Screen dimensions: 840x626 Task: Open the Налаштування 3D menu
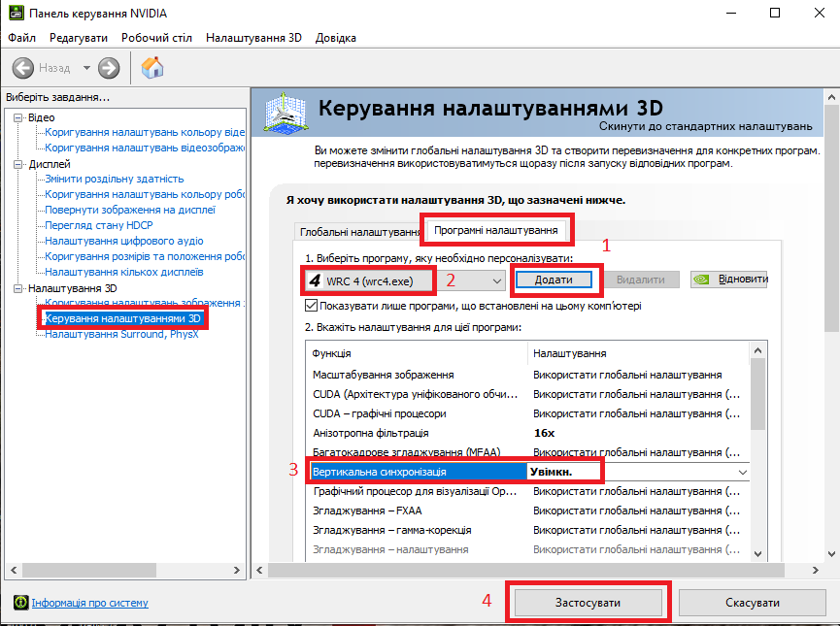click(x=252, y=38)
